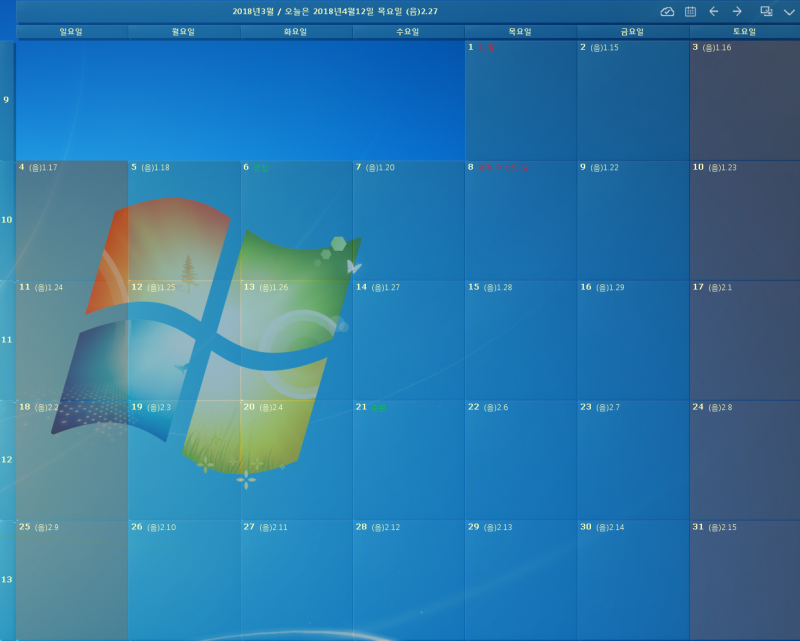
Task: Select the date cell for 12 (음)1.25
Action: 184,340
